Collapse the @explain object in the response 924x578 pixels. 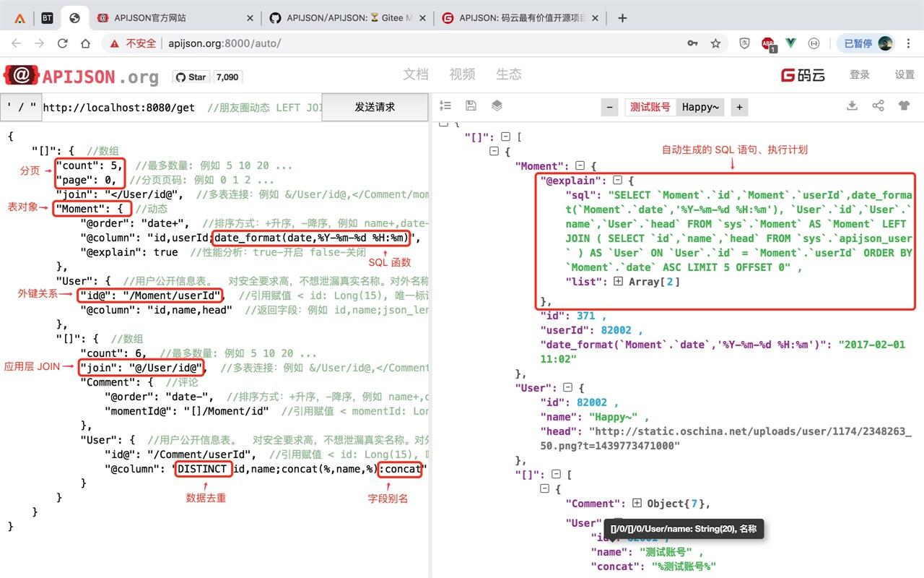coord(617,180)
